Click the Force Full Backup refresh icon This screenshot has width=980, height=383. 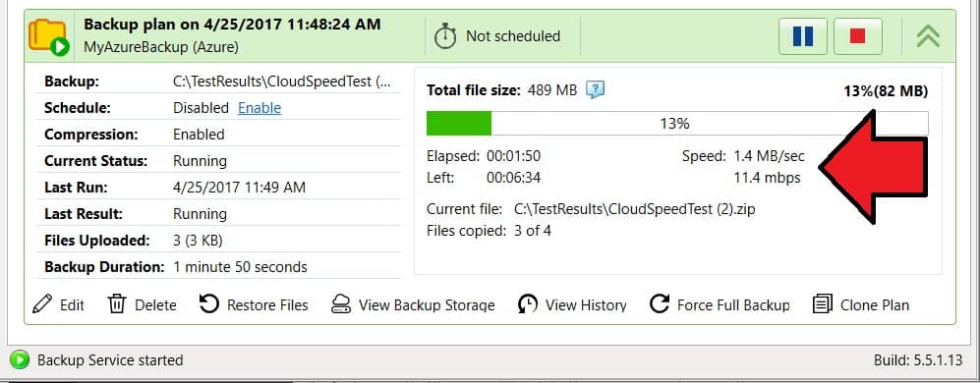(660, 304)
